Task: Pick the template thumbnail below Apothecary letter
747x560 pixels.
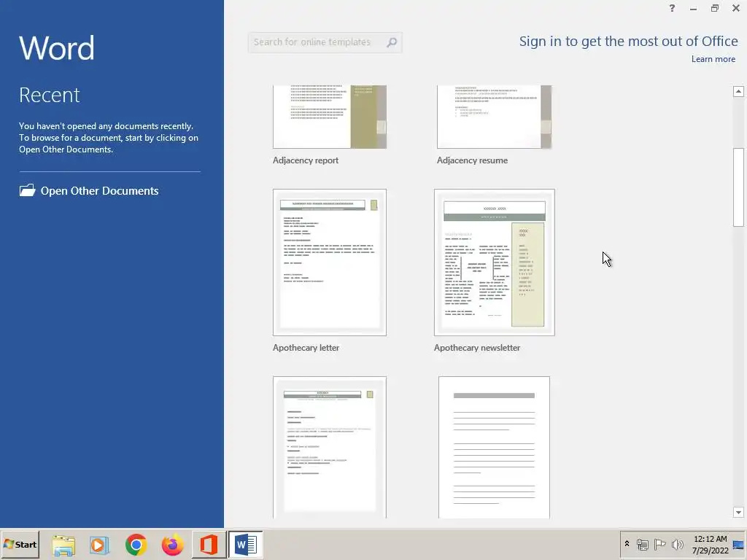Action: pos(330,447)
